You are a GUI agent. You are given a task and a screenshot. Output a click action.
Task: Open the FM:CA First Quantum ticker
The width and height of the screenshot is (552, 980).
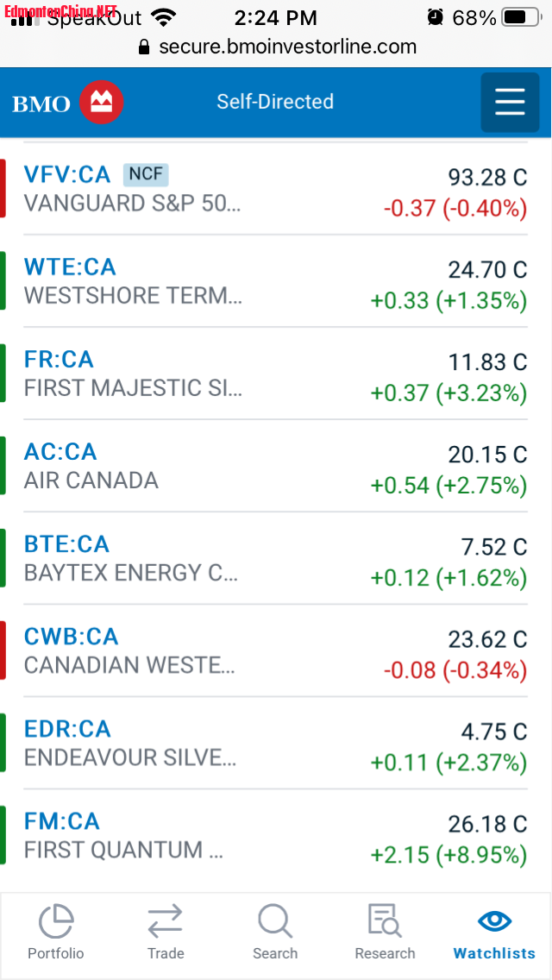click(x=61, y=821)
